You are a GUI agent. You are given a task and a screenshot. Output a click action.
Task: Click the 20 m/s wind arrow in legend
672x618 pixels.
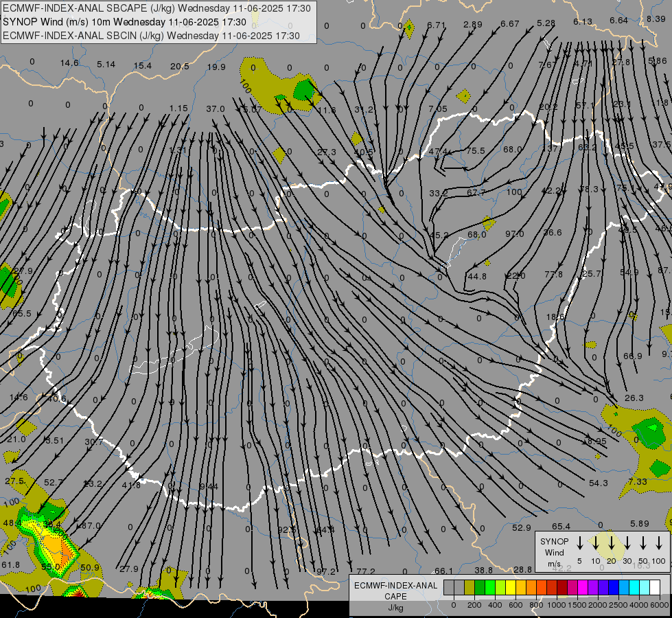(x=611, y=543)
